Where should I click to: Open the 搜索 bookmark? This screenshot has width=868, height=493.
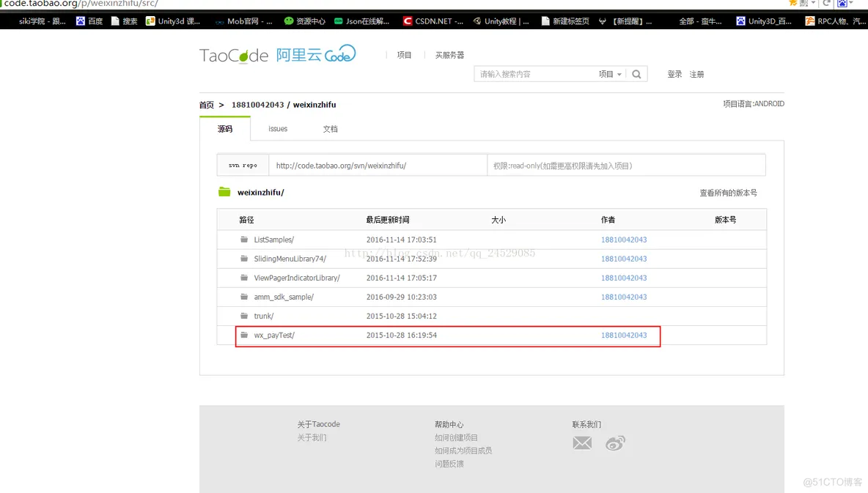click(x=124, y=21)
